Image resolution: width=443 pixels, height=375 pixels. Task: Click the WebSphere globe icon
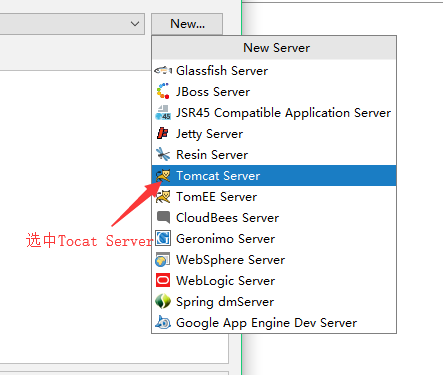[163, 259]
